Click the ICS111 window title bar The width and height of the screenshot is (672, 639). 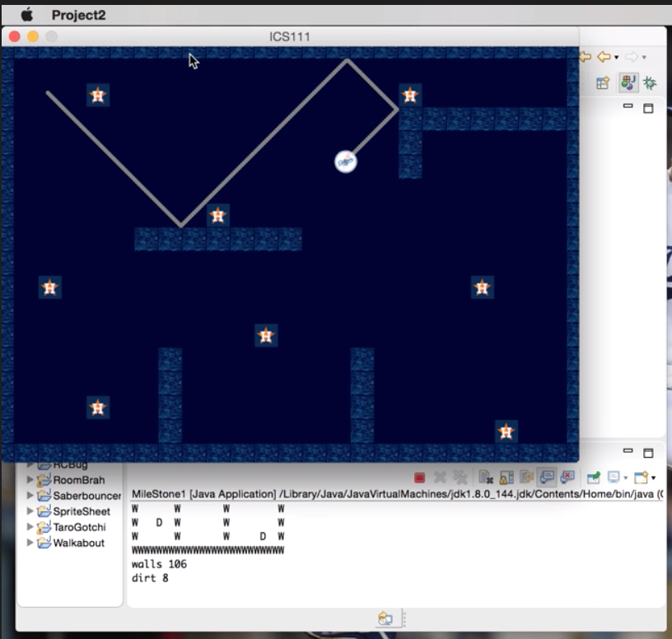290,36
